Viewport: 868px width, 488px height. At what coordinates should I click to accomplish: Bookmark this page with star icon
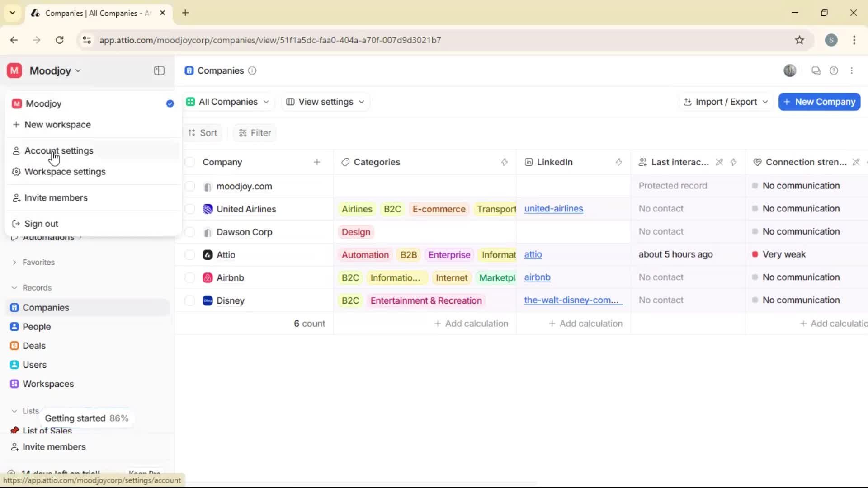(x=799, y=40)
